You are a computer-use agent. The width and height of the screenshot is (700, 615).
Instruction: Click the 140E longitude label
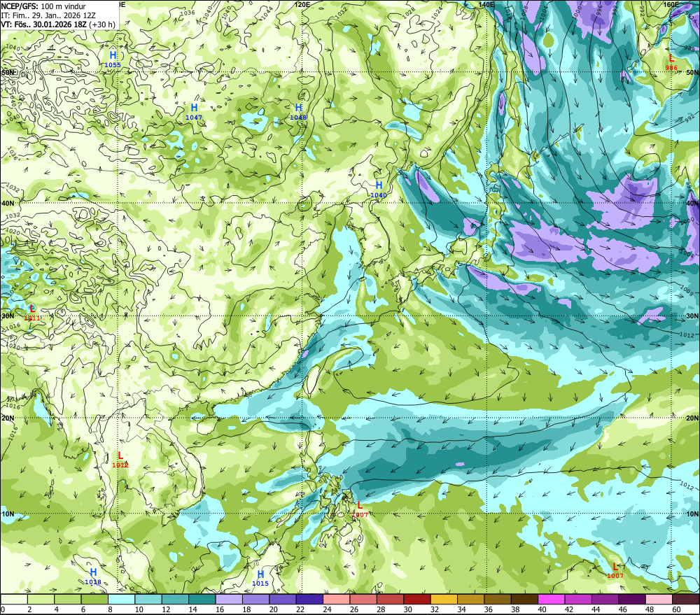[x=486, y=4]
